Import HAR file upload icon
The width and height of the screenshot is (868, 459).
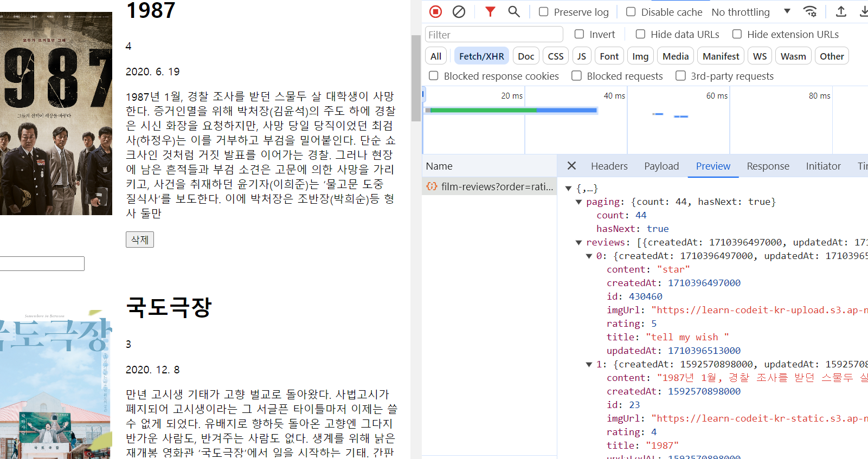pos(841,11)
